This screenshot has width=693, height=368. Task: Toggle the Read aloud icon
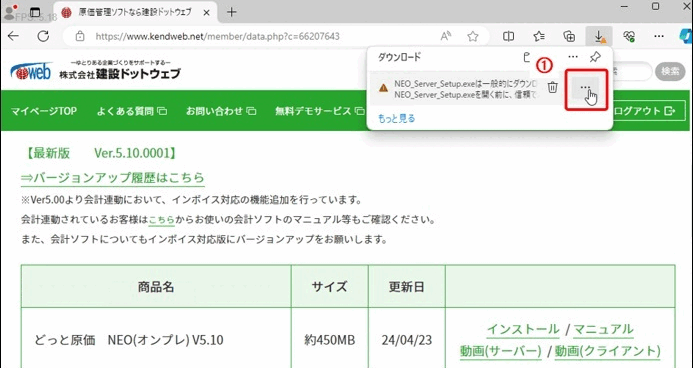tap(446, 36)
